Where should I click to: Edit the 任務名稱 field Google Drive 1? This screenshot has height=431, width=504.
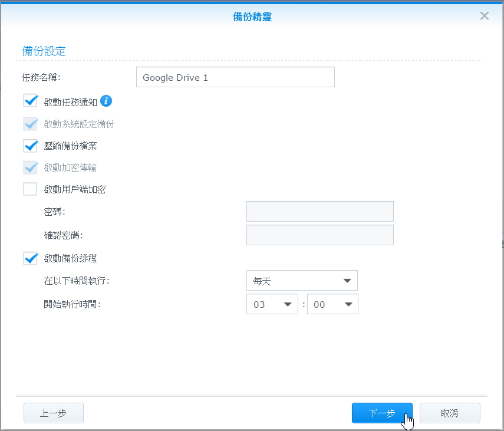click(x=235, y=77)
